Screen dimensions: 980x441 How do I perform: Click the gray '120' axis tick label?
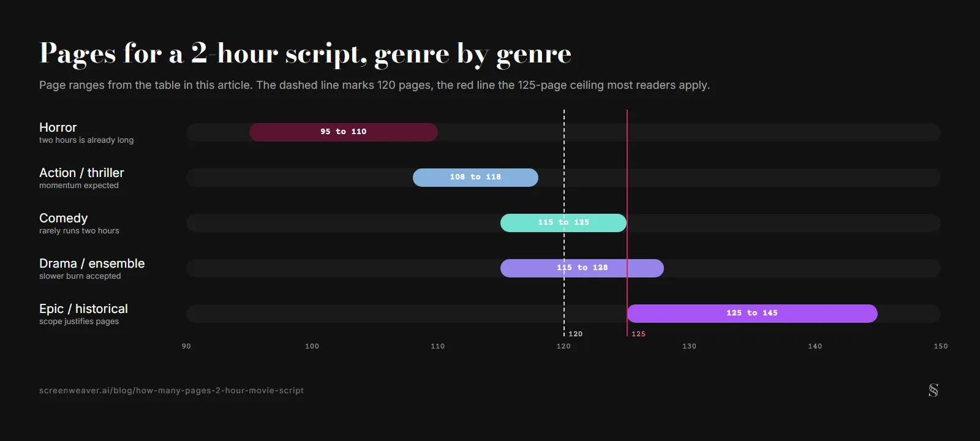(x=563, y=346)
